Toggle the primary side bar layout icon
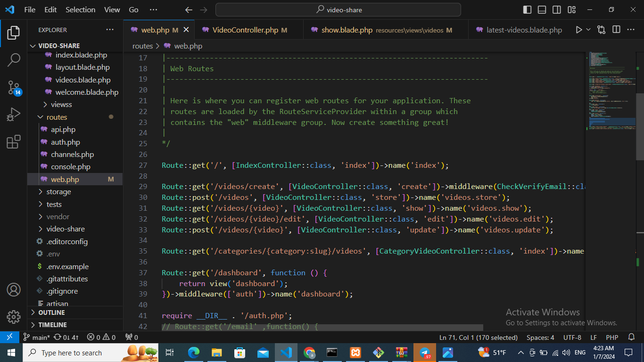The width and height of the screenshot is (644, 362). [528, 9]
